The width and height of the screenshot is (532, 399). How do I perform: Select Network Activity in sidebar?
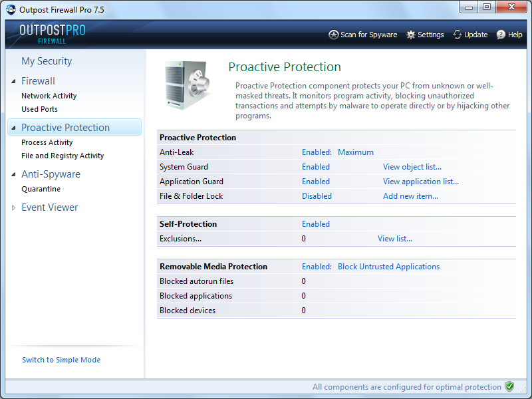49,96
